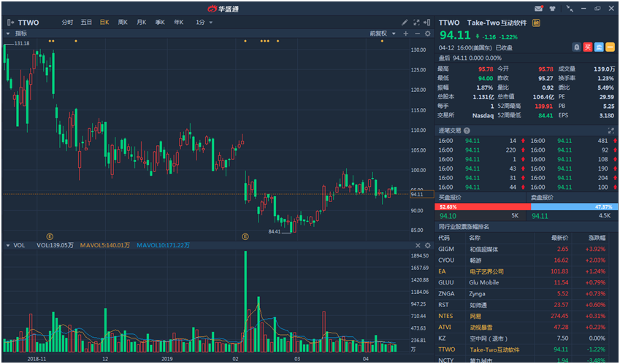Remove stock from watchlist yellow minus
The width and height of the screenshot is (620, 364).
(610, 47)
